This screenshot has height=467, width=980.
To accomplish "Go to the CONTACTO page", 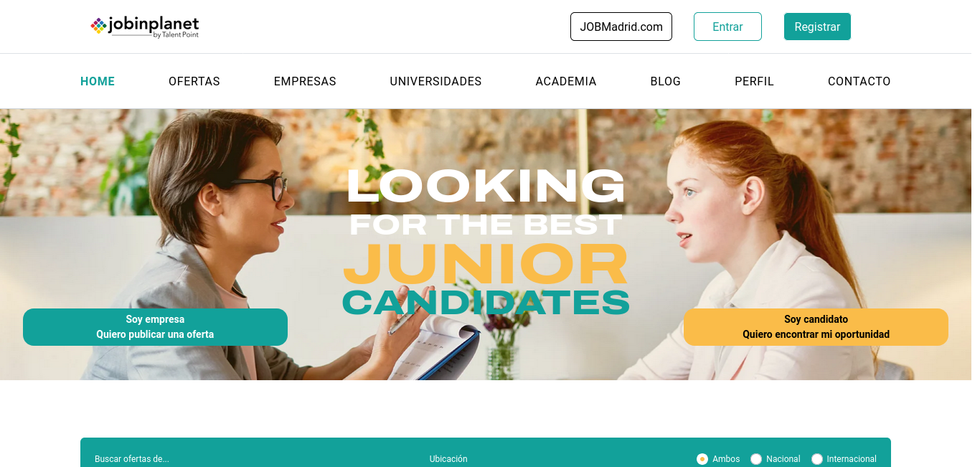I will pos(859,81).
